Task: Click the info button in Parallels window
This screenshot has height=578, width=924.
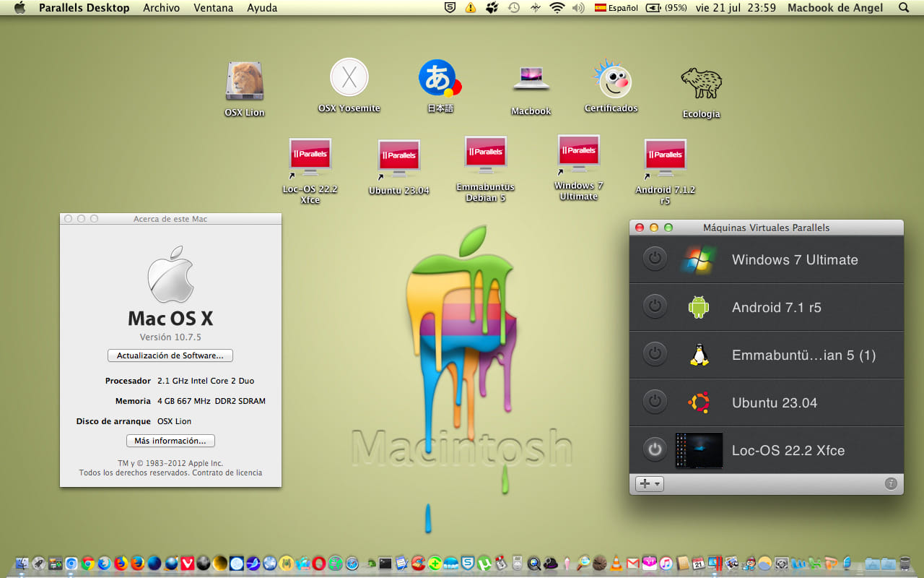Action: tap(891, 484)
